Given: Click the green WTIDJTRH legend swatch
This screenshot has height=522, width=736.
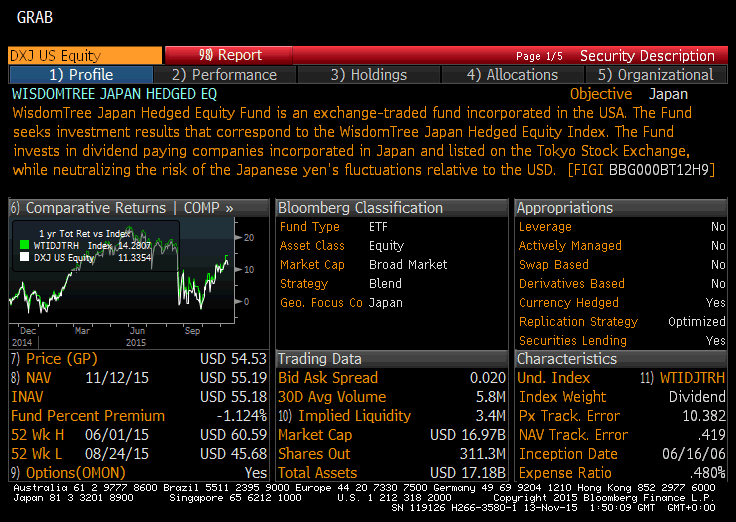Looking at the screenshot, I should 24,245.
